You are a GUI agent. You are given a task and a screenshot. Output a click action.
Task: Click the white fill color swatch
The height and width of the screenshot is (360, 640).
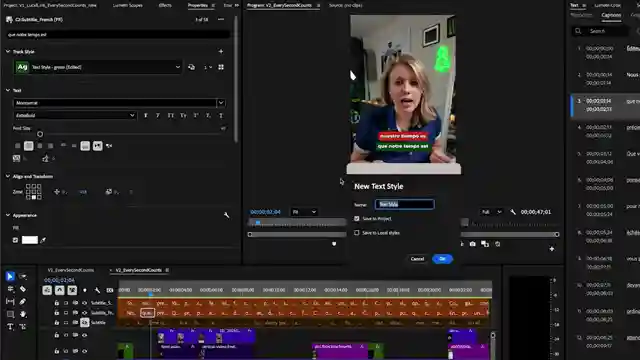(x=30, y=240)
